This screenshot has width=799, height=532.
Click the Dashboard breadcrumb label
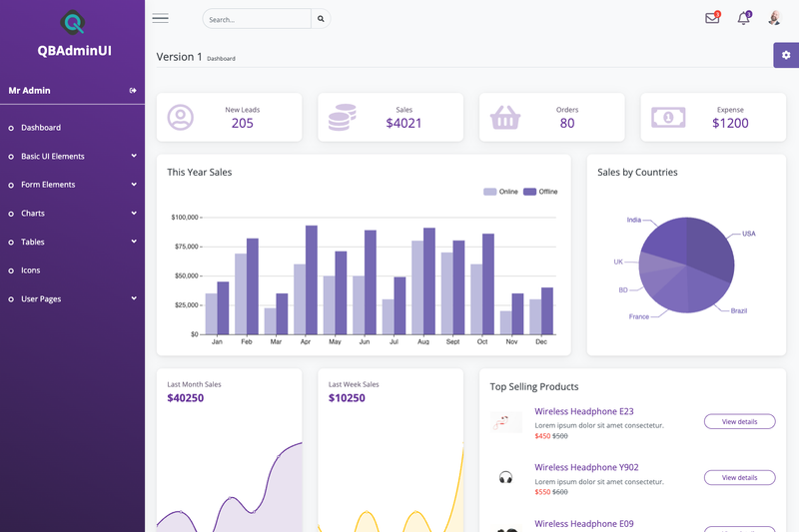tap(221, 59)
